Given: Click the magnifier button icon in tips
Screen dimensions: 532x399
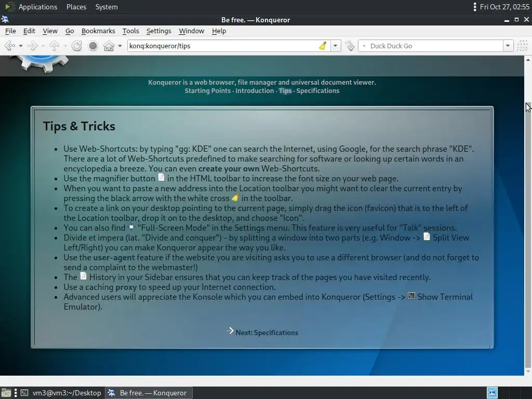Looking at the screenshot, I should click(x=161, y=178).
